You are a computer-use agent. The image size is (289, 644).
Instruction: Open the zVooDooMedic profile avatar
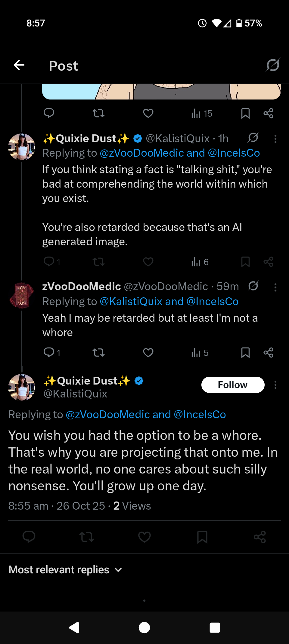[x=21, y=296]
